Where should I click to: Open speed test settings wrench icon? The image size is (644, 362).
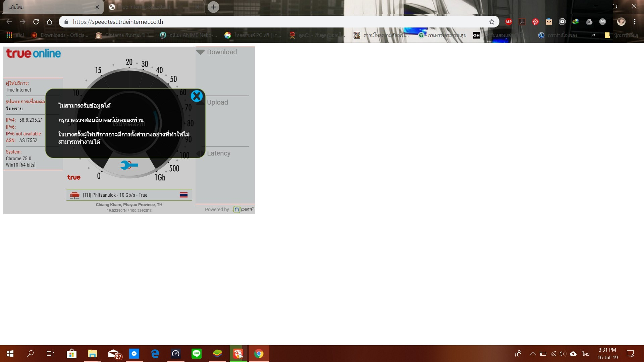(129, 165)
